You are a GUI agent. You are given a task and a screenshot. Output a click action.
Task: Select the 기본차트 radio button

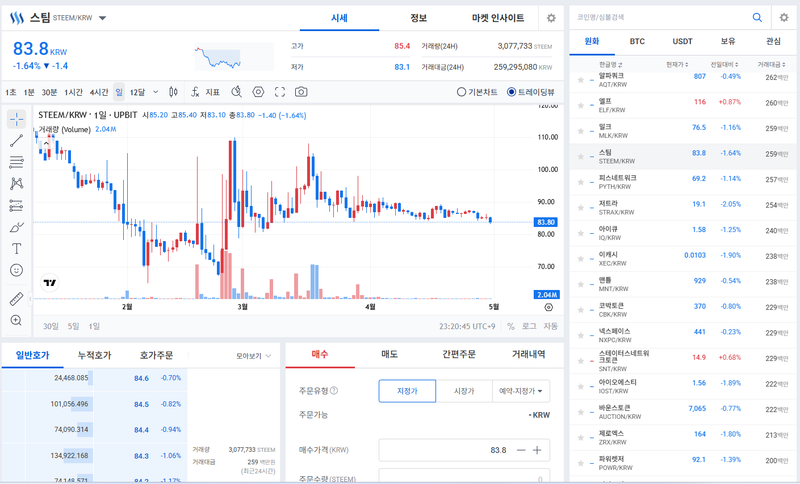pyautogui.click(x=462, y=92)
